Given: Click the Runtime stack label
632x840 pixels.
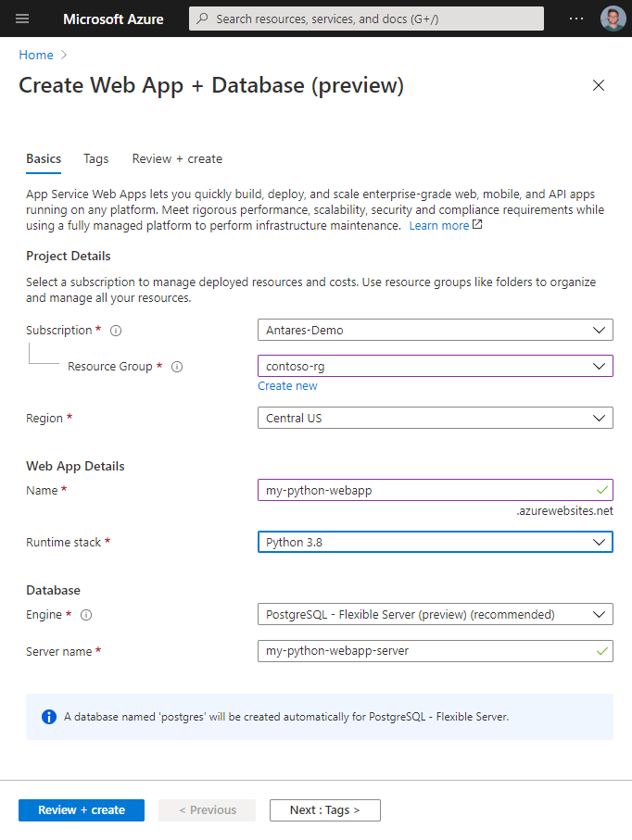Looking at the screenshot, I should click(63, 542).
